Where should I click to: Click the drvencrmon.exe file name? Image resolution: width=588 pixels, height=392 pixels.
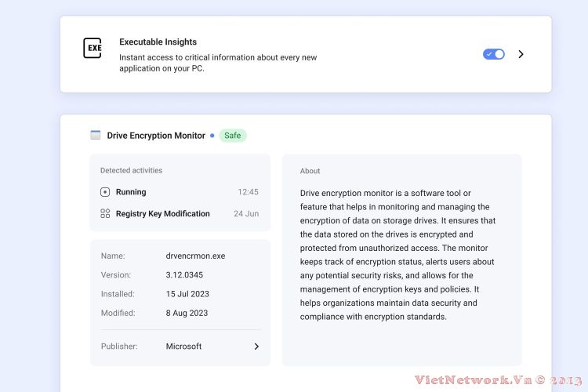(x=196, y=256)
